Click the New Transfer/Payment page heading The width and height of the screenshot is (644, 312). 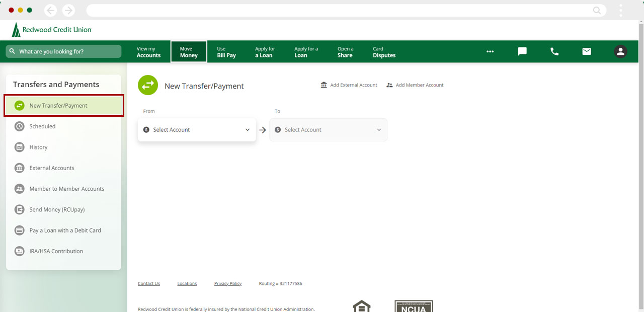click(x=204, y=87)
